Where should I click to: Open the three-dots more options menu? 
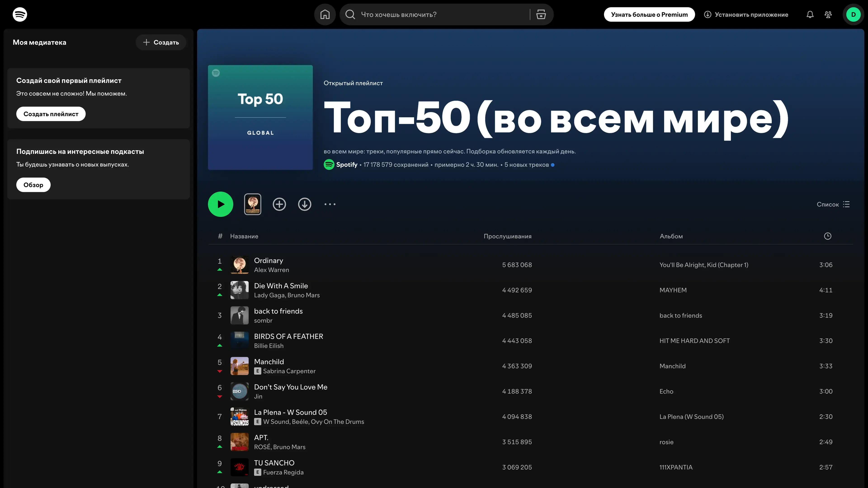pos(330,204)
